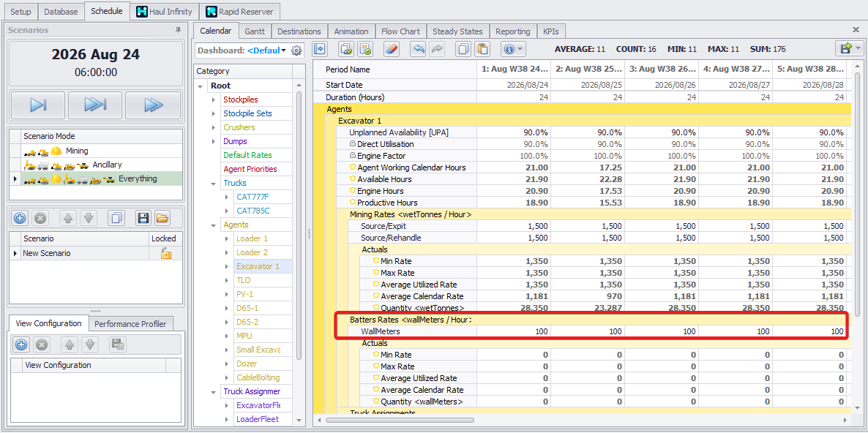
Task: Save scenario using the floppy disk icon
Action: tap(143, 218)
